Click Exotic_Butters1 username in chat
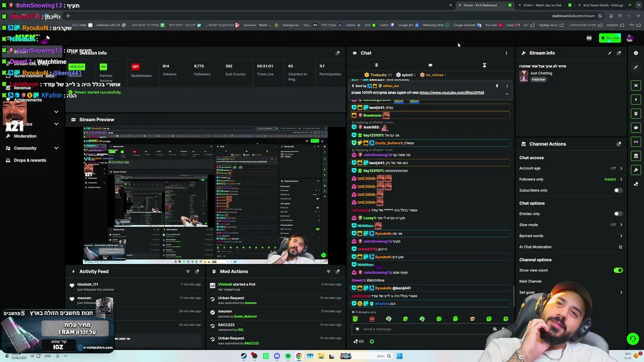 pyautogui.click(x=388, y=143)
